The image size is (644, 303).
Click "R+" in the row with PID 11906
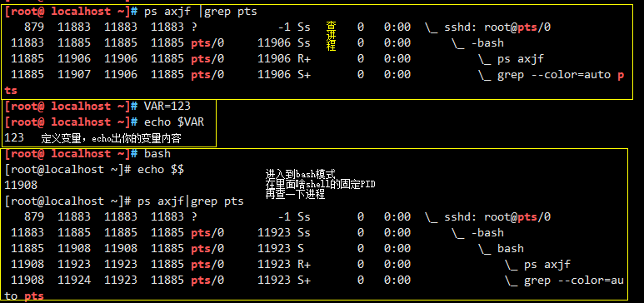coord(304,59)
